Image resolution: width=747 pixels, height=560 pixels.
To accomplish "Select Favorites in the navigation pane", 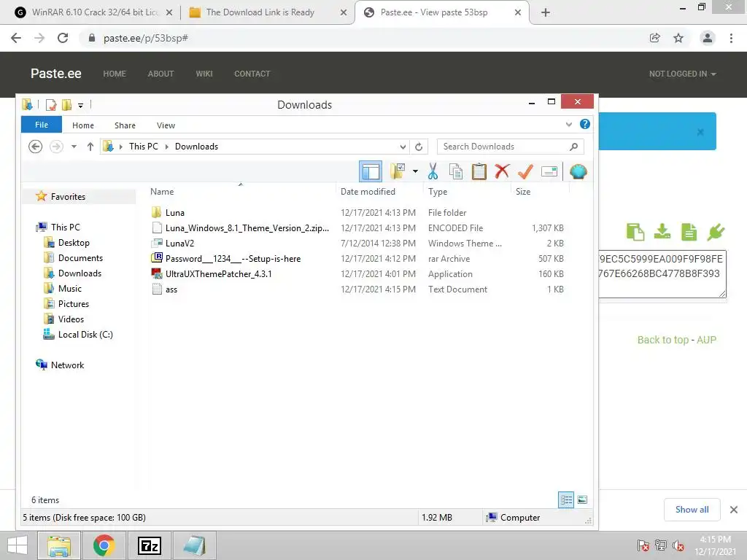I will point(68,197).
